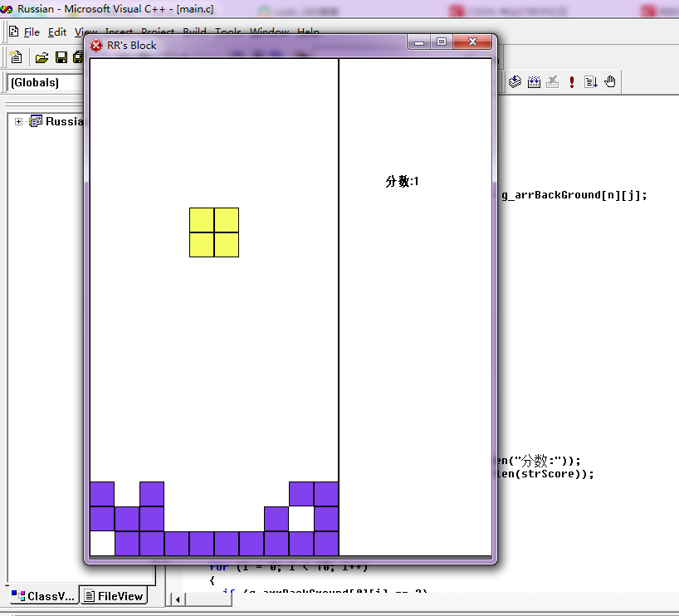Click the RR's Block window title text
Viewport: 679px width, 616px height.
(x=132, y=46)
